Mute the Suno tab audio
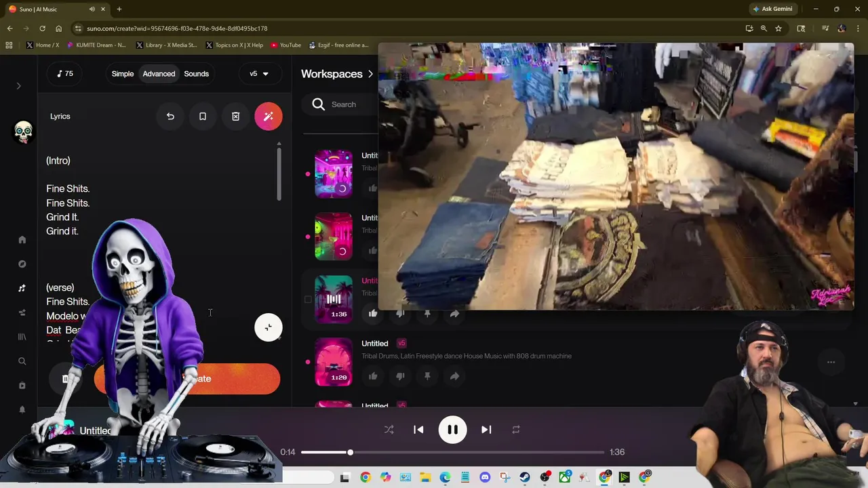Viewport: 868px width, 488px height. pos(92,9)
